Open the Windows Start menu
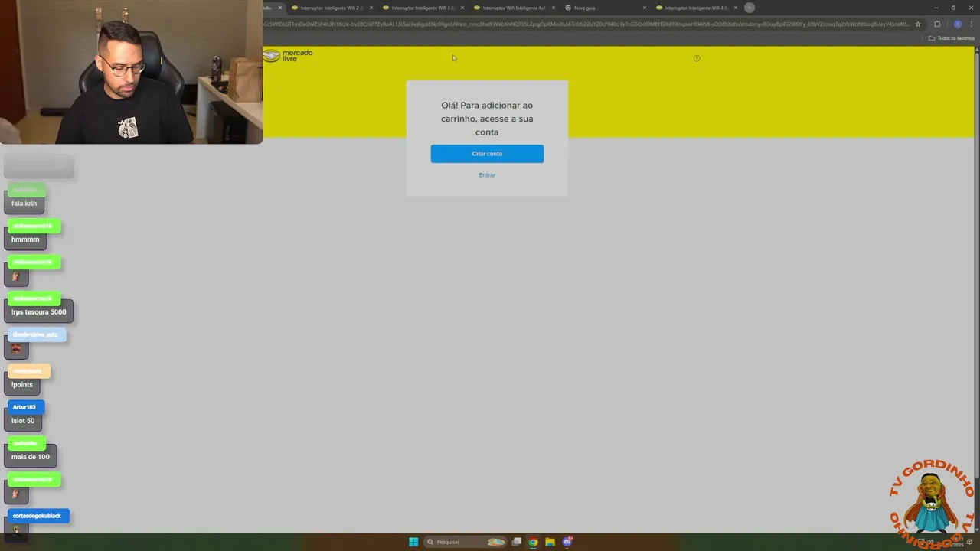Viewport: 980px width, 551px height. pyautogui.click(x=413, y=542)
